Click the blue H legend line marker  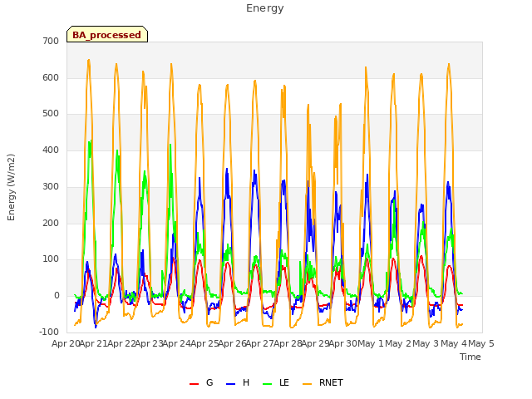[x=231, y=384]
